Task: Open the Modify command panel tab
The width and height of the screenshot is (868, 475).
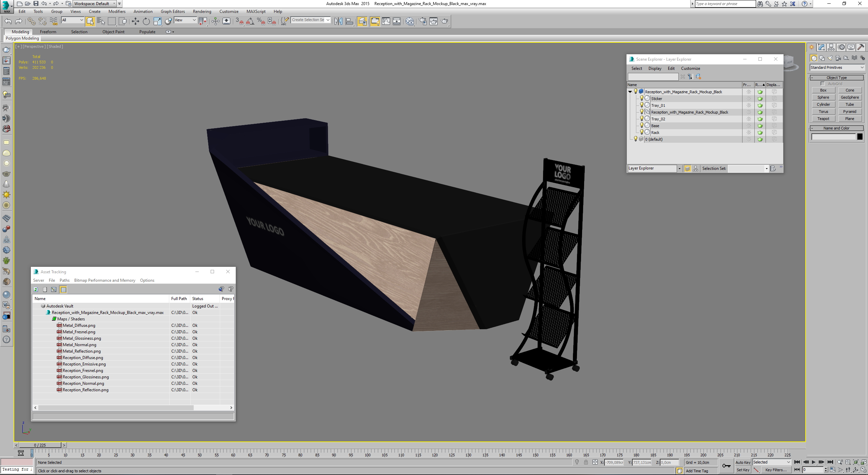Action: (821, 47)
